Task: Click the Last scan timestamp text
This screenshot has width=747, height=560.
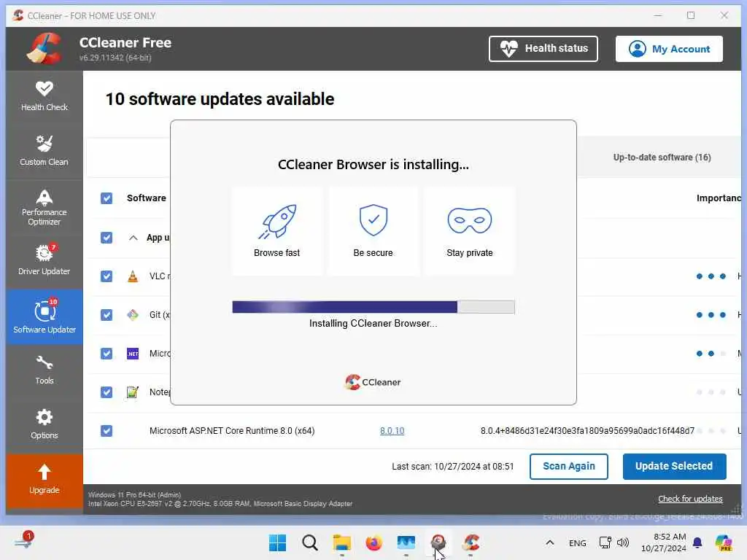Action: [452, 466]
